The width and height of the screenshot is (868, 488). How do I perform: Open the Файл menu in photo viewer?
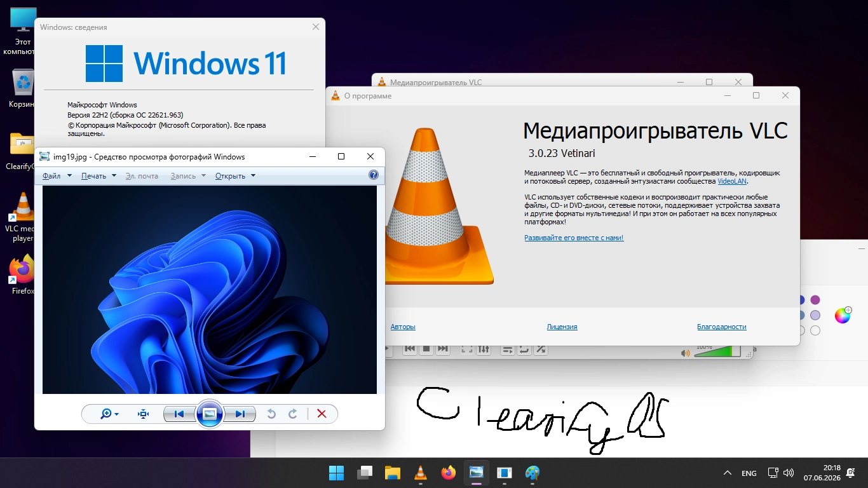57,176
